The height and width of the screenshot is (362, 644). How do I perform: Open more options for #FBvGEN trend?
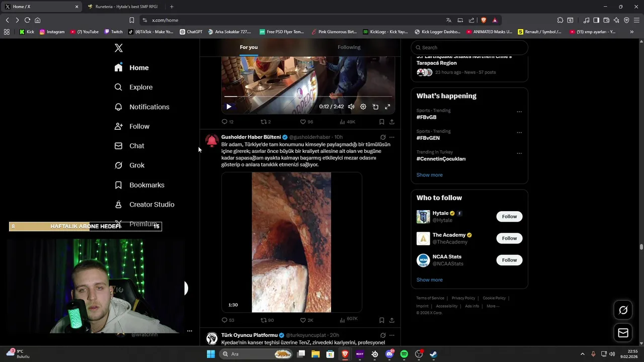coord(519,133)
